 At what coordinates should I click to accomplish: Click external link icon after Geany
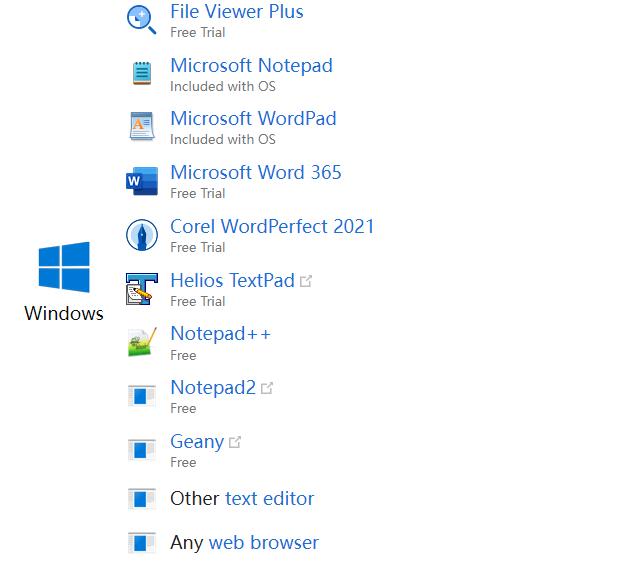pyautogui.click(x=235, y=442)
